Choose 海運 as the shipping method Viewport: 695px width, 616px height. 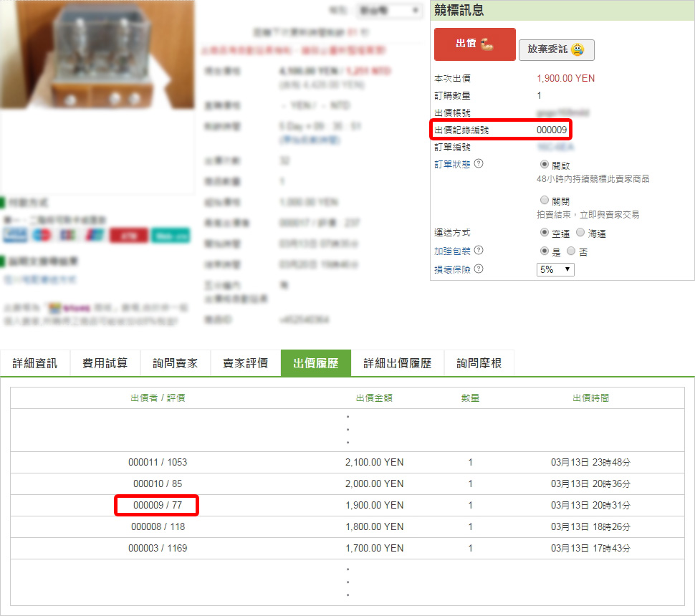581,233
